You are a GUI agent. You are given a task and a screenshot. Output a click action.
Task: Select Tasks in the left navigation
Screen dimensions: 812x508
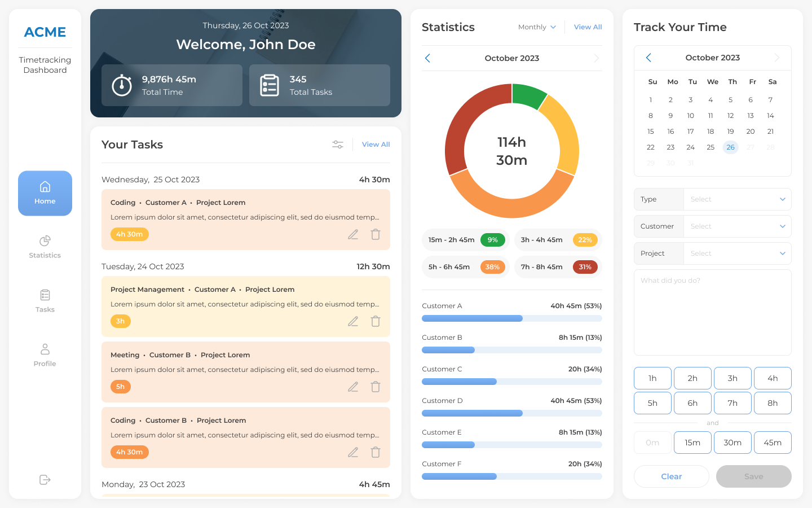[45, 302]
